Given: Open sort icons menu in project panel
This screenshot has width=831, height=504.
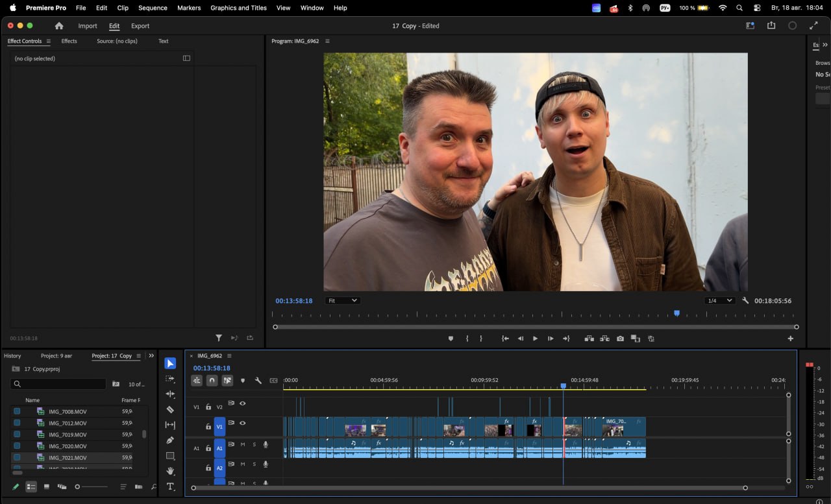Looking at the screenshot, I should [123, 486].
